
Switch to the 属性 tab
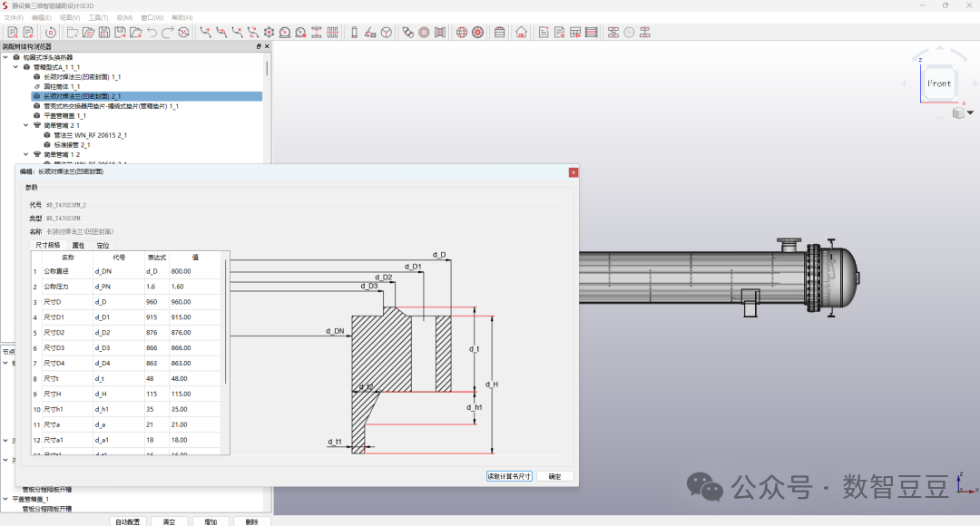click(x=78, y=245)
